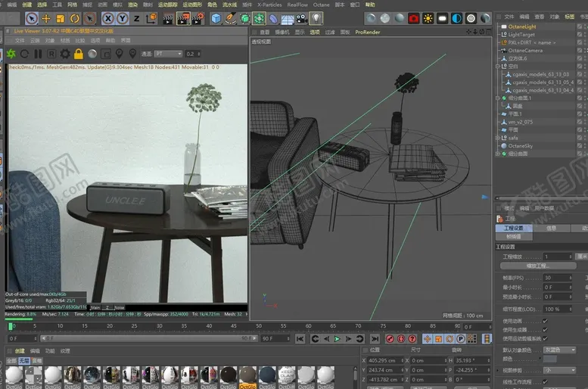Image resolution: width=588 pixels, height=389 pixels.
Task: Go to end of timeline
Action: (x=375, y=339)
